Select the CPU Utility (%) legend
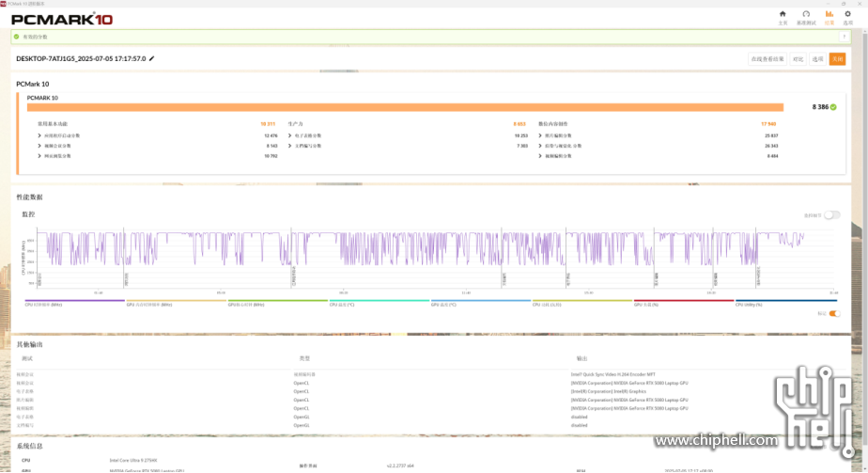Viewport: 868px width, 473px height. pyautogui.click(x=785, y=303)
